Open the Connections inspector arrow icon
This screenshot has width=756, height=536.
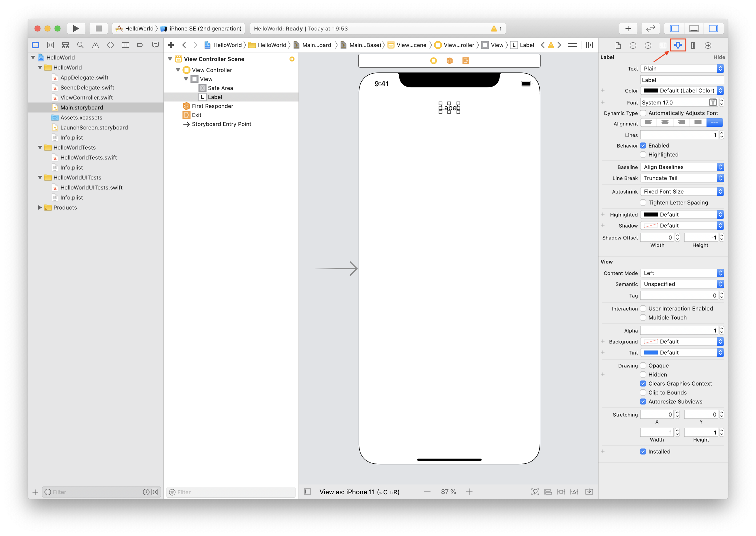pos(708,45)
